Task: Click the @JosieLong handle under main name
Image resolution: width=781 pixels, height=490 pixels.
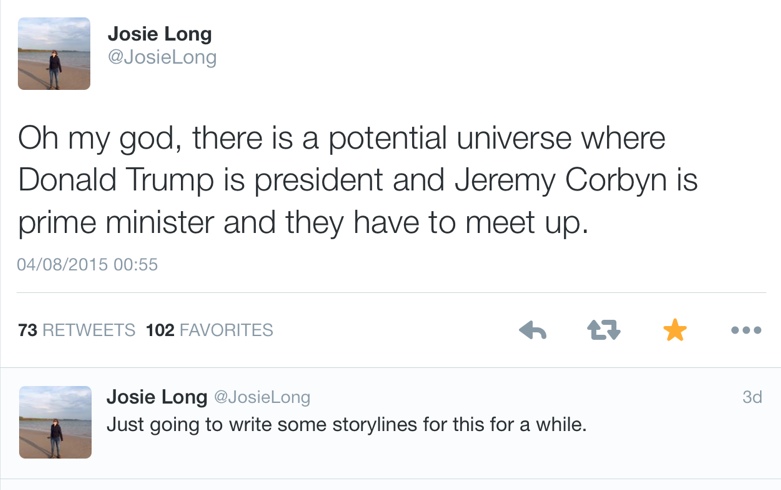Action: [x=161, y=57]
